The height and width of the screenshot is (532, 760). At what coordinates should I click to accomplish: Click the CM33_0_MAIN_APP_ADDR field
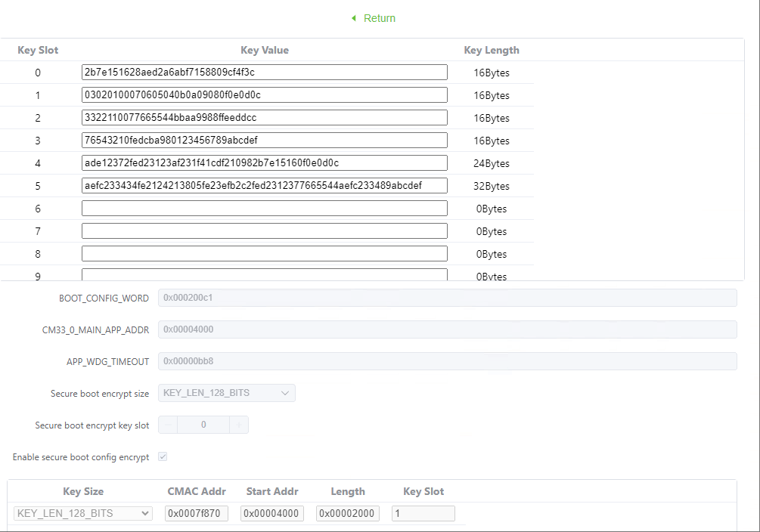tap(447, 329)
